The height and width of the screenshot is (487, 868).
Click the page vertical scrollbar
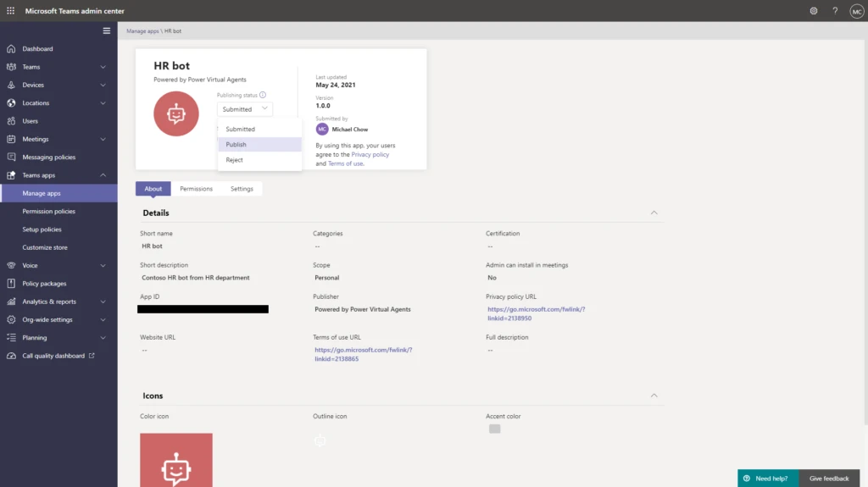click(x=865, y=232)
